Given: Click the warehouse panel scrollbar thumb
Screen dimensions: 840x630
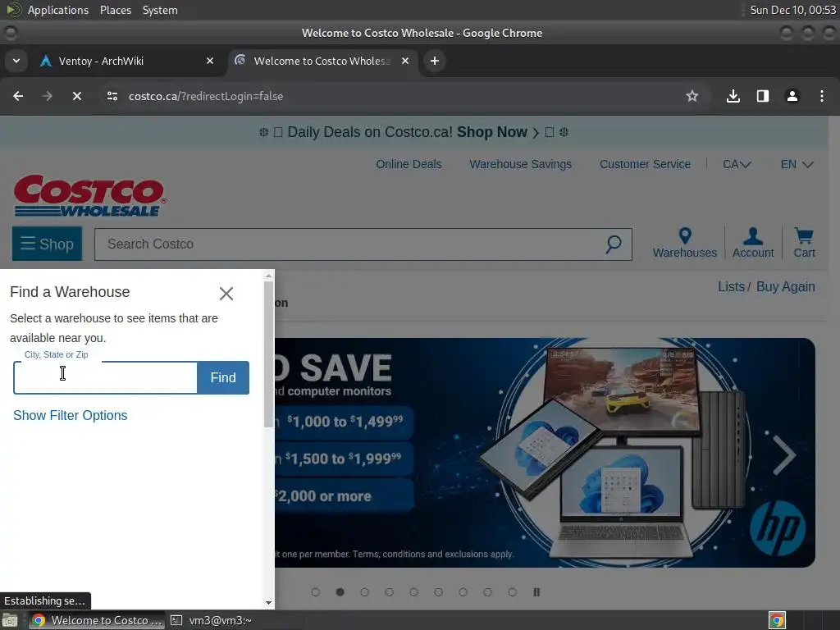Looking at the screenshot, I should pos(269,354).
